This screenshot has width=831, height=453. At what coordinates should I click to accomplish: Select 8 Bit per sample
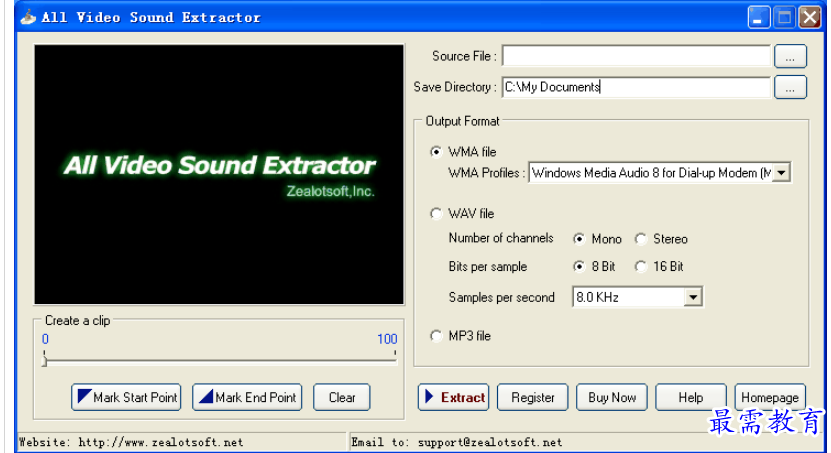pyautogui.click(x=579, y=267)
